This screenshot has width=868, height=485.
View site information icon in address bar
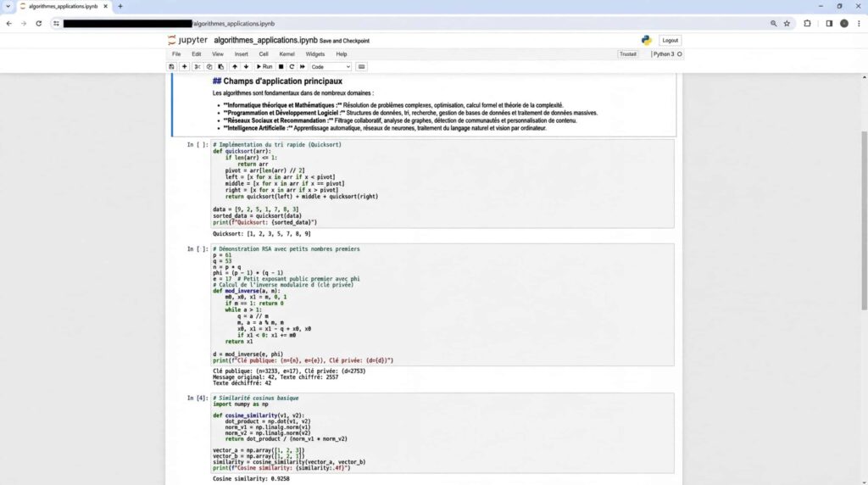click(56, 24)
